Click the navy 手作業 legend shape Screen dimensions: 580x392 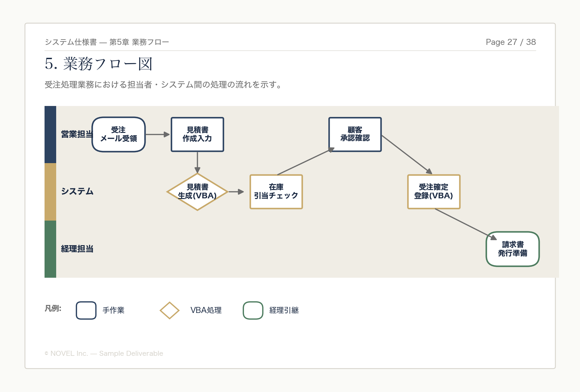point(86,310)
